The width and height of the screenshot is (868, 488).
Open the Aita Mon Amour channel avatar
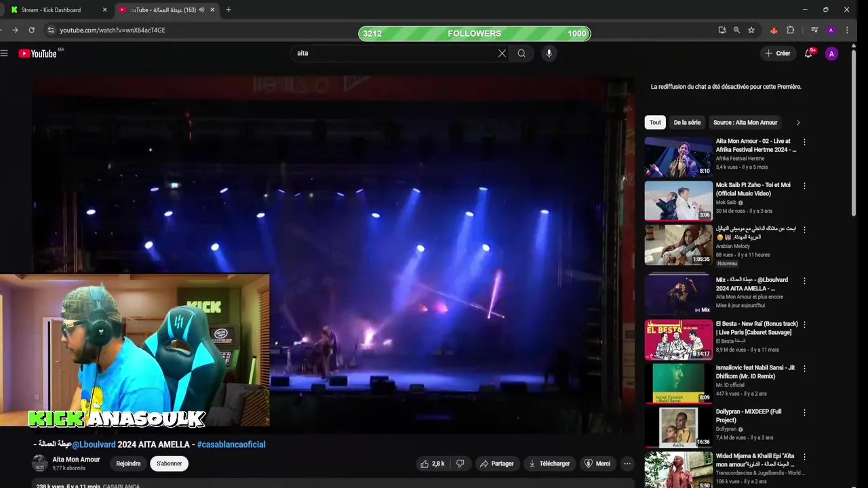pos(40,463)
